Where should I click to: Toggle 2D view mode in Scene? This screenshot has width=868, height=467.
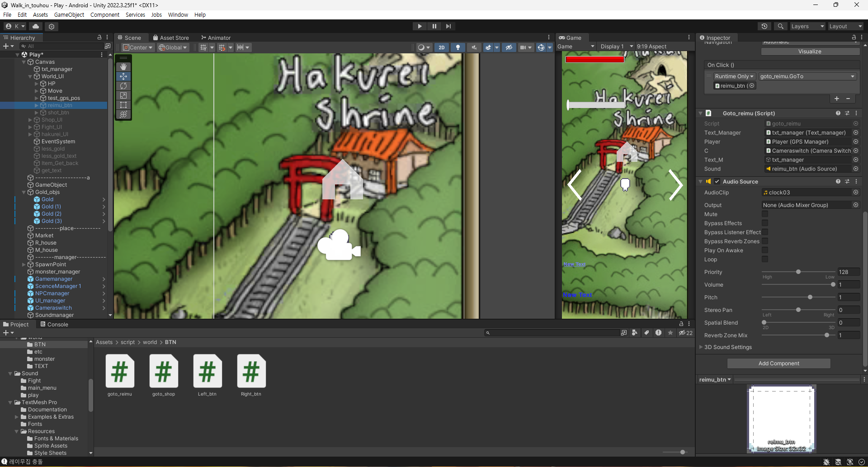point(441,47)
